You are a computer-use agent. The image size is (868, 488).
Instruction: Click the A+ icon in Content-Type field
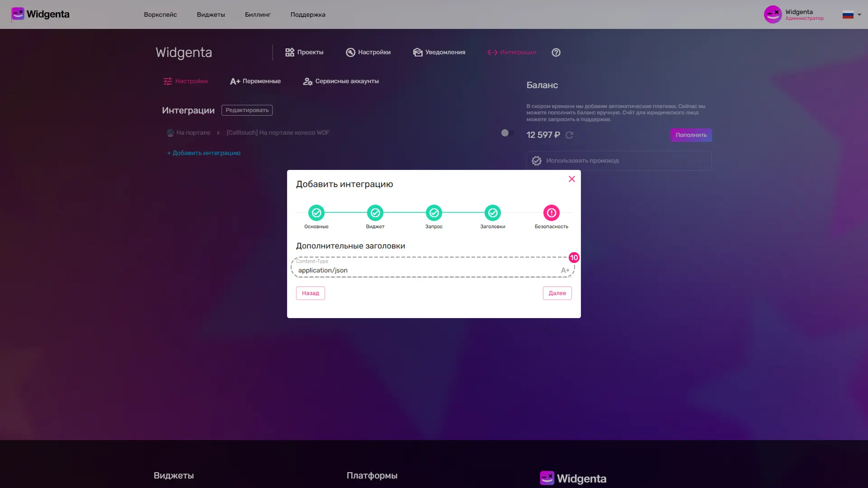(x=565, y=270)
